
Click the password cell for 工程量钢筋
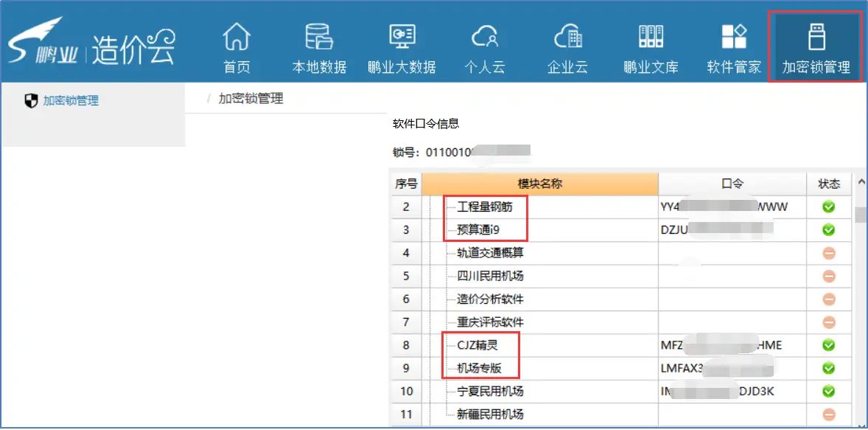[732, 207]
